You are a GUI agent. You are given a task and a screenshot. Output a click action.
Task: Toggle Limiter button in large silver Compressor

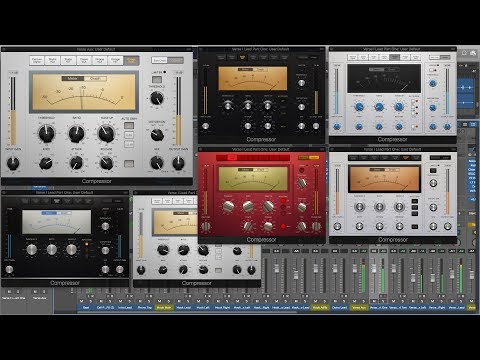click(x=157, y=79)
